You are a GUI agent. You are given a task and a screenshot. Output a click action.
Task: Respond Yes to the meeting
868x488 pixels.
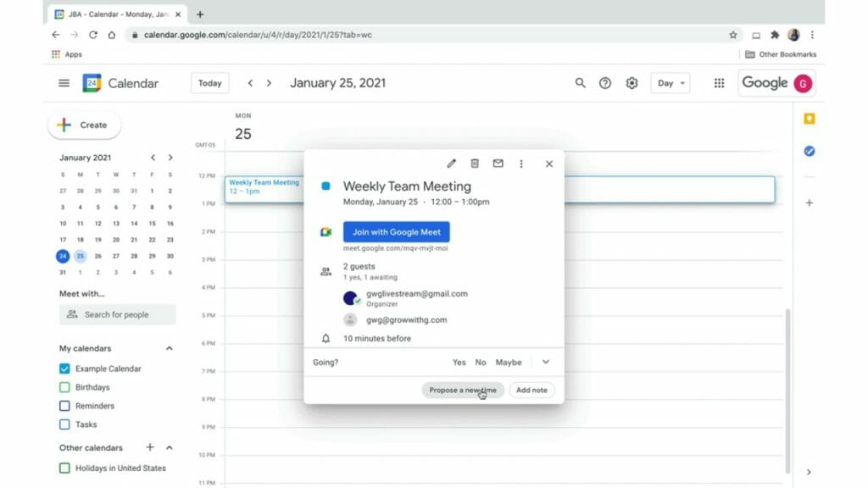tap(459, 363)
